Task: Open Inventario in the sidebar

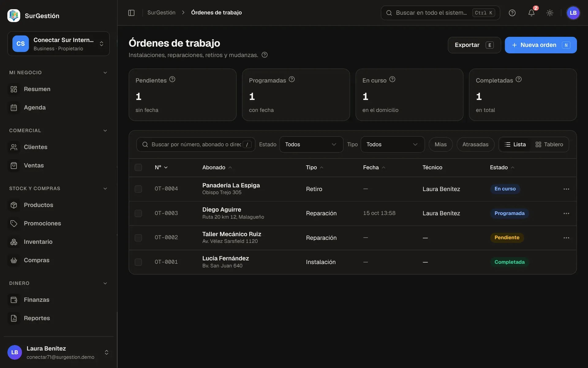Action: pos(58,242)
